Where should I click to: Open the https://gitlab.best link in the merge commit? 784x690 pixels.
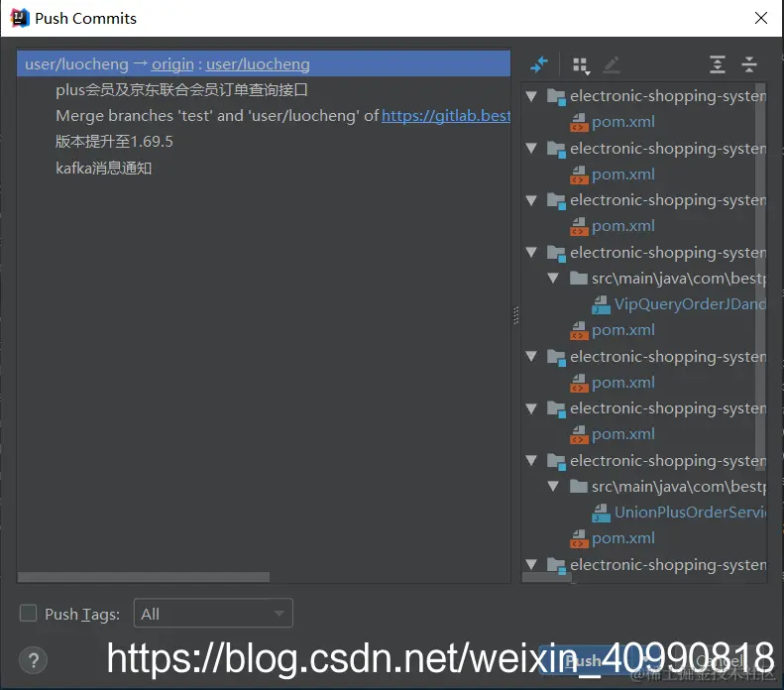pyautogui.click(x=446, y=116)
